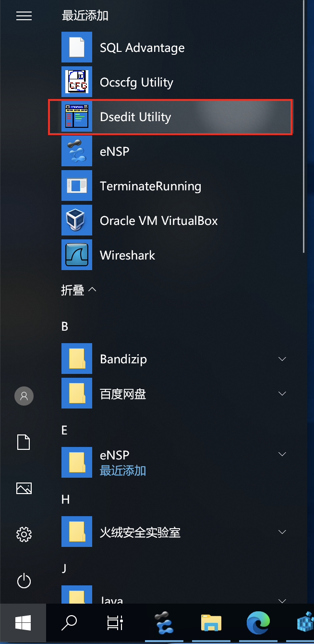Click the Power icon in sidebar
The image size is (314, 644).
pyautogui.click(x=24, y=581)
